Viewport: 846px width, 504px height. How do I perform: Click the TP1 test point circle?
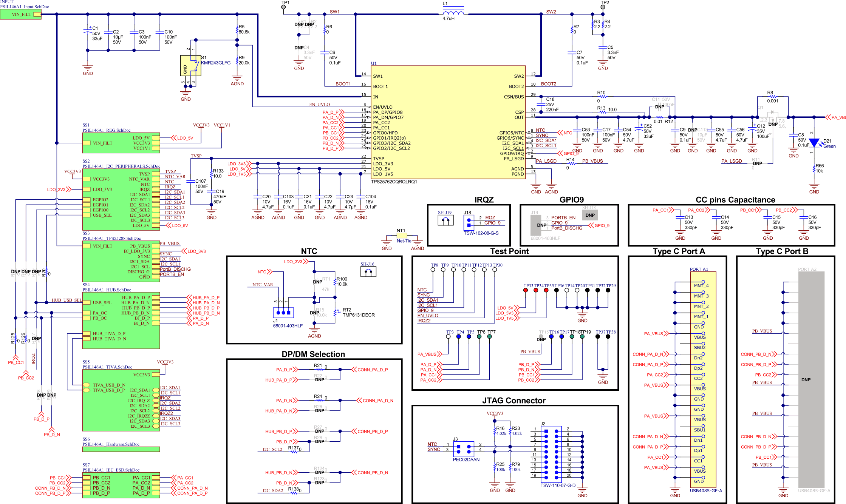[284, 7]
